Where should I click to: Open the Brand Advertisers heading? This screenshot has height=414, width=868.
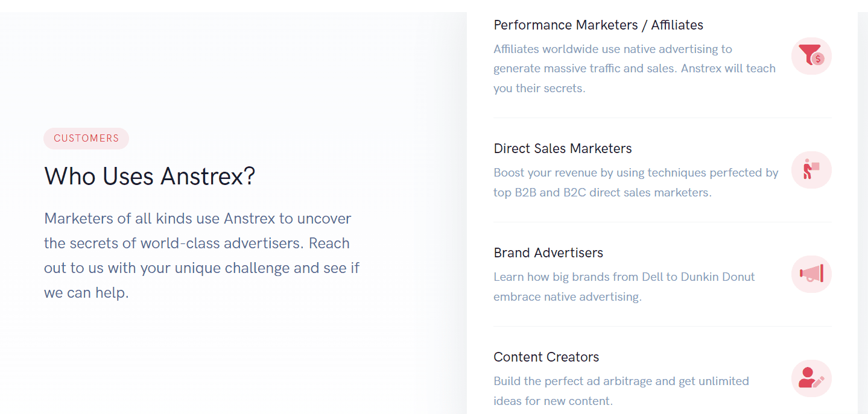tap(548, 253)
